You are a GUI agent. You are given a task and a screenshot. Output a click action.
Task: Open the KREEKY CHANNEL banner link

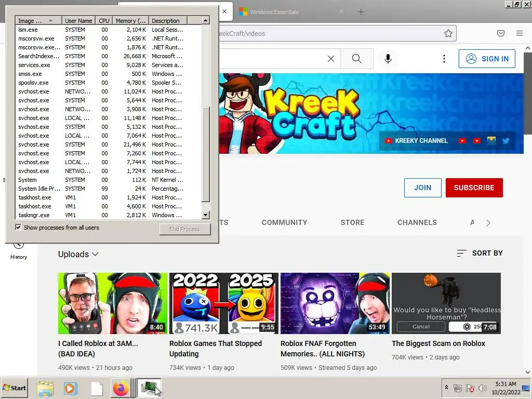point(416,140)
